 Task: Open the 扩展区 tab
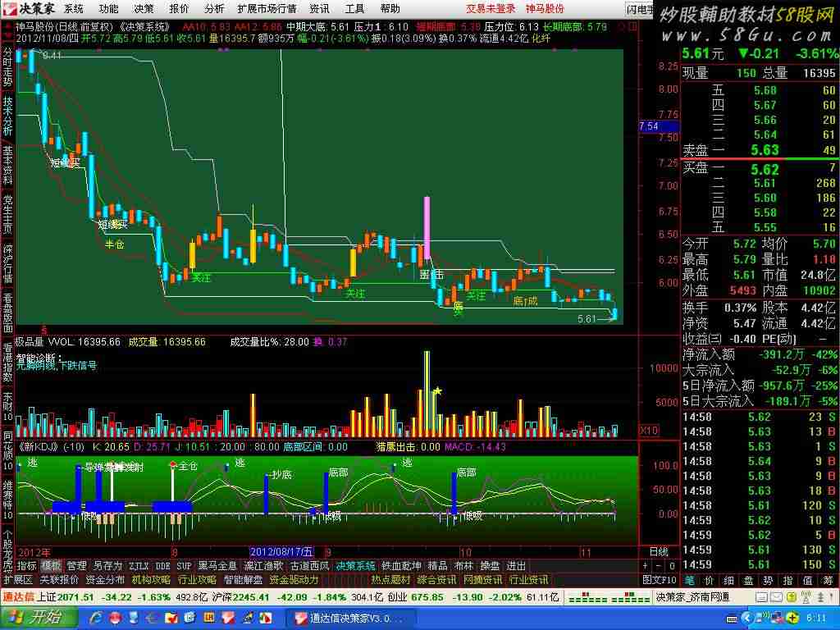(18, 580)
